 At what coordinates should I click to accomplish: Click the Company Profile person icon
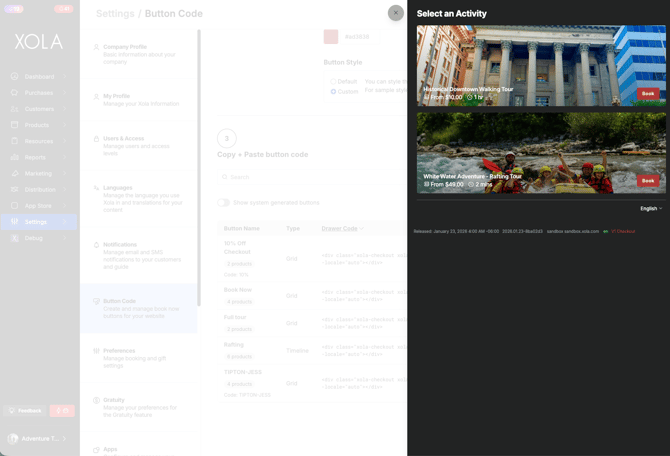(x=96, y=47)
